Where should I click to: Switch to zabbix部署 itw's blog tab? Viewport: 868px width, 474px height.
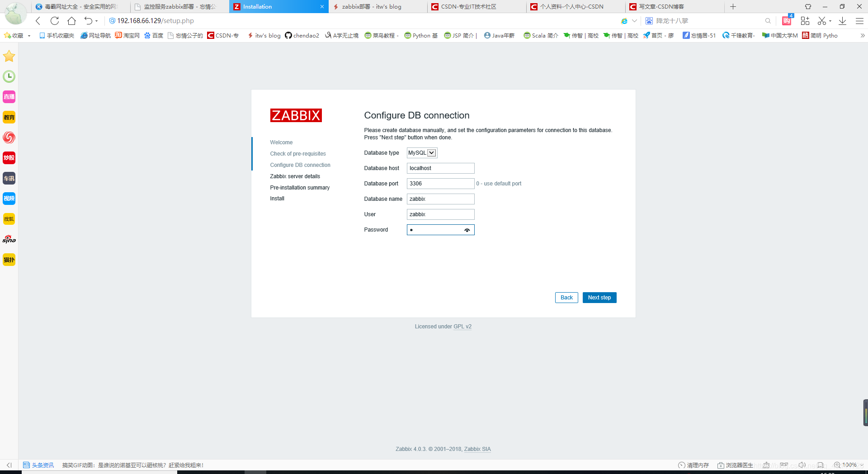tap(377, 7)
